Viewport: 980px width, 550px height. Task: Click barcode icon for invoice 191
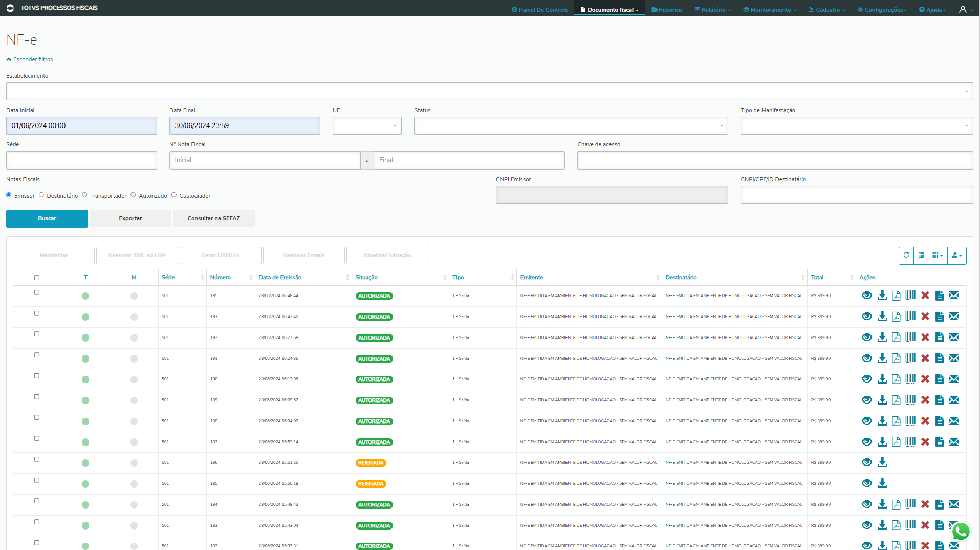coord(910,358)
